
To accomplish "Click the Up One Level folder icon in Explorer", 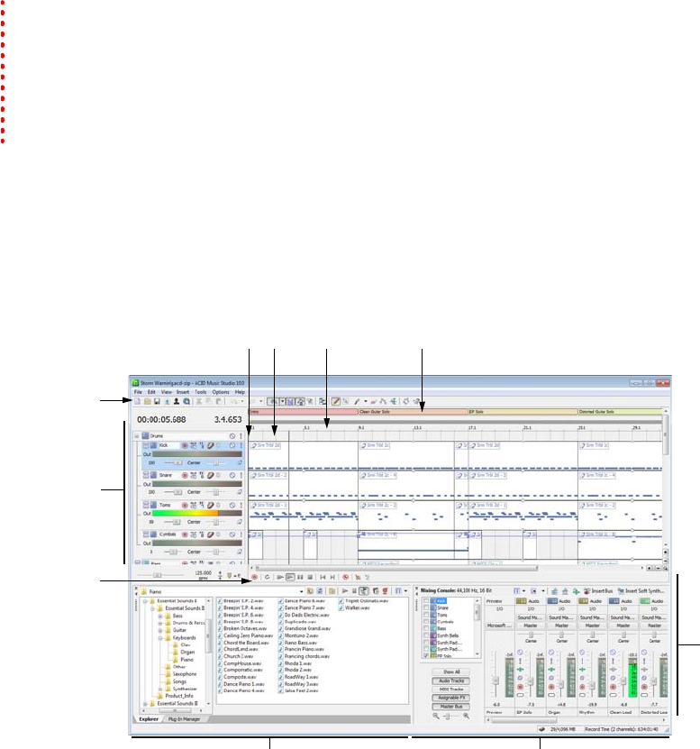I will click(x=311, y=591).
